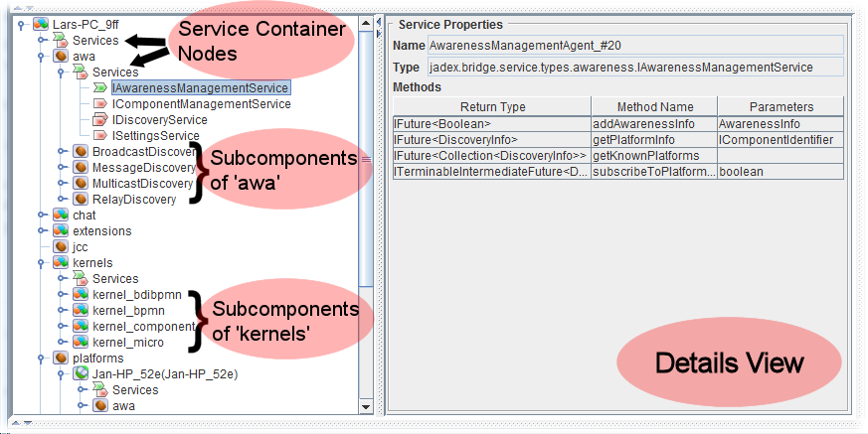
Task: Click the Return Type column header
Action: click(x=492, y=106)
